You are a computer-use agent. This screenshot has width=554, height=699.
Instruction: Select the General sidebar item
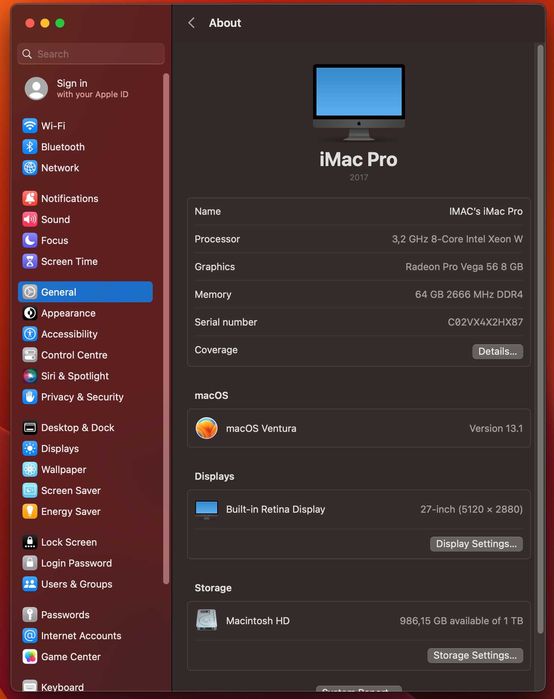(86, 292)
